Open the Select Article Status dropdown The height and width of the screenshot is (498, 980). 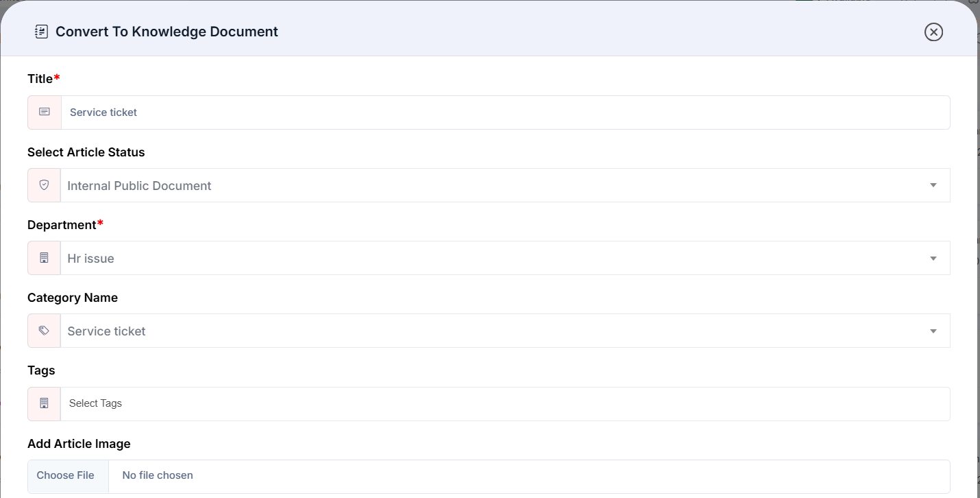[506, 185]
